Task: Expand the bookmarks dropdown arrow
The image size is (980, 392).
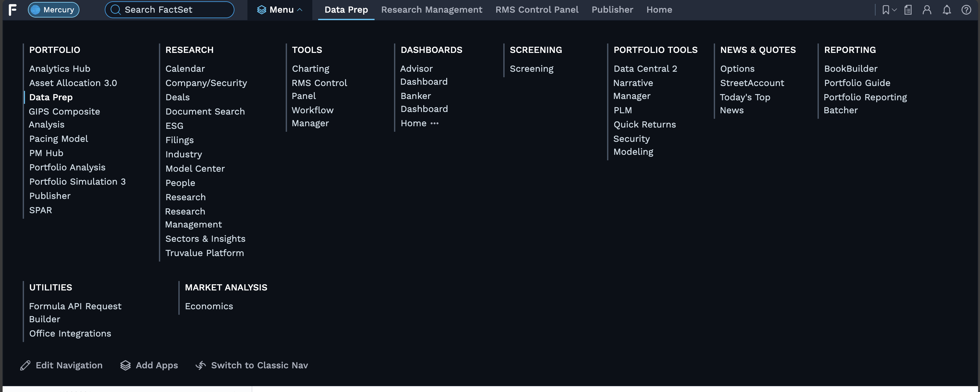Action: (894, 10)
